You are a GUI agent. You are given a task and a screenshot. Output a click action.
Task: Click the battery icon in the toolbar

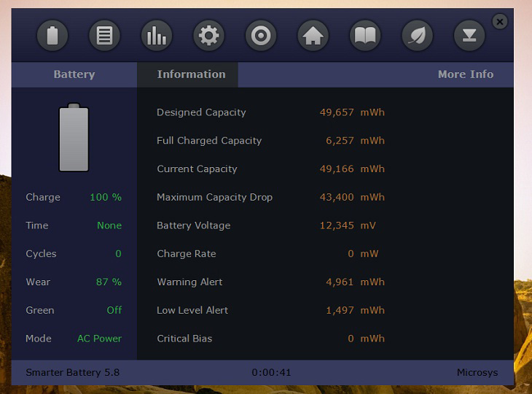(52, 35)
